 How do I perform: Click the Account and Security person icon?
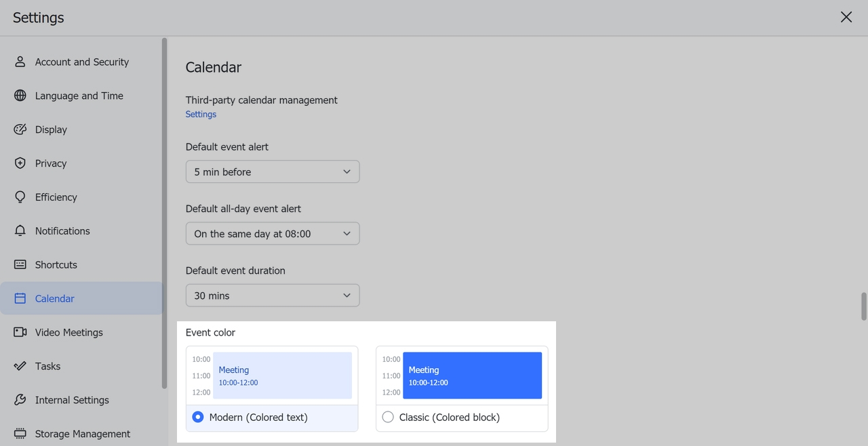(x=20, y=62)
